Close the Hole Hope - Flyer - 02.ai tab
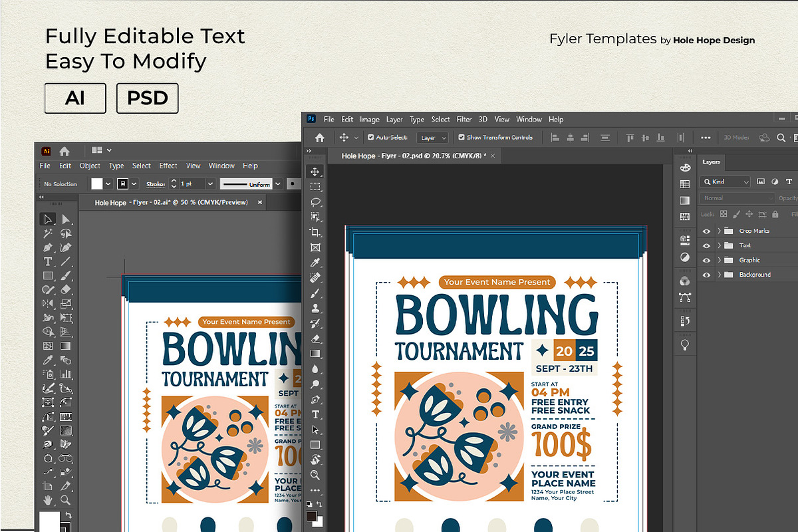The height and width of the screenshot is (532, 798). point(260,202)
